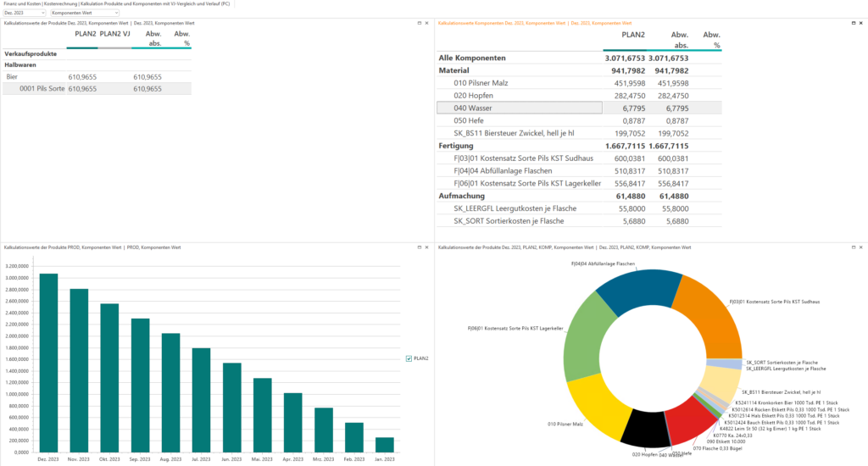This screenshot has width=868, height=466.
Task: Maximize the donut chart panel
Action: click(x=853, y=247)
